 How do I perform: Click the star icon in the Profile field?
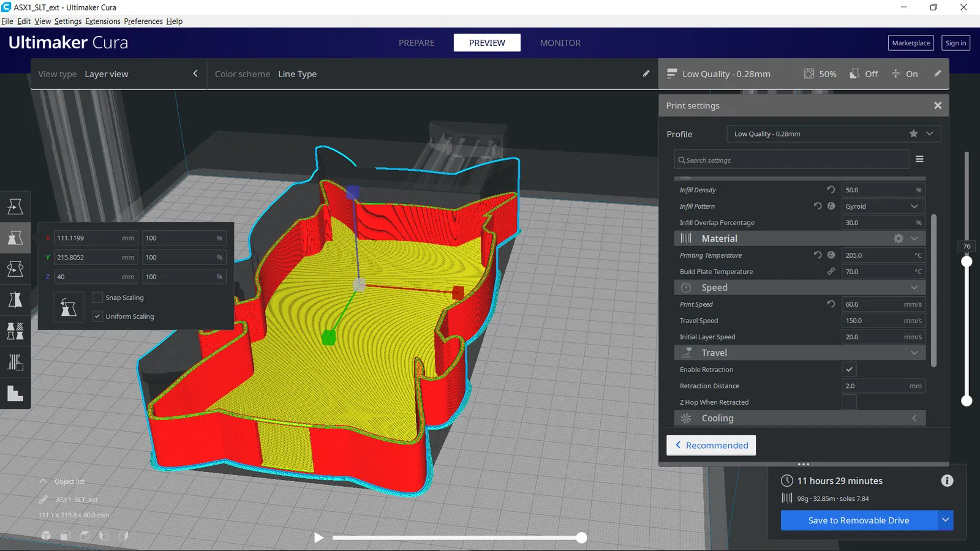coord(913,133)
